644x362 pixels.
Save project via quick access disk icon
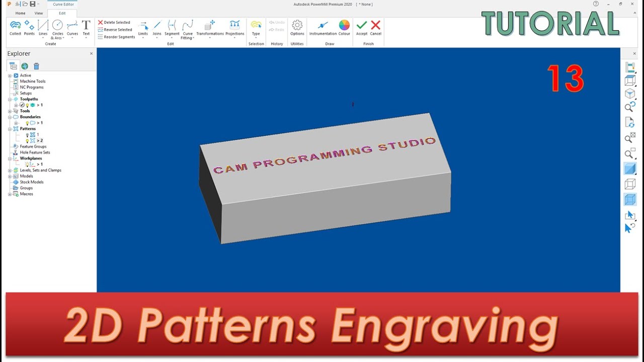32,4
